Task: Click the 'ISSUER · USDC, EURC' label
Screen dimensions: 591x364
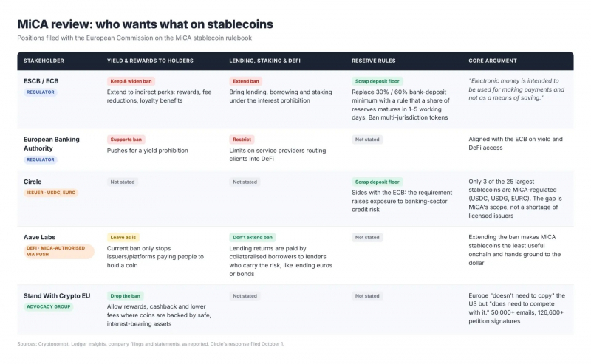Action: point(51,193)
